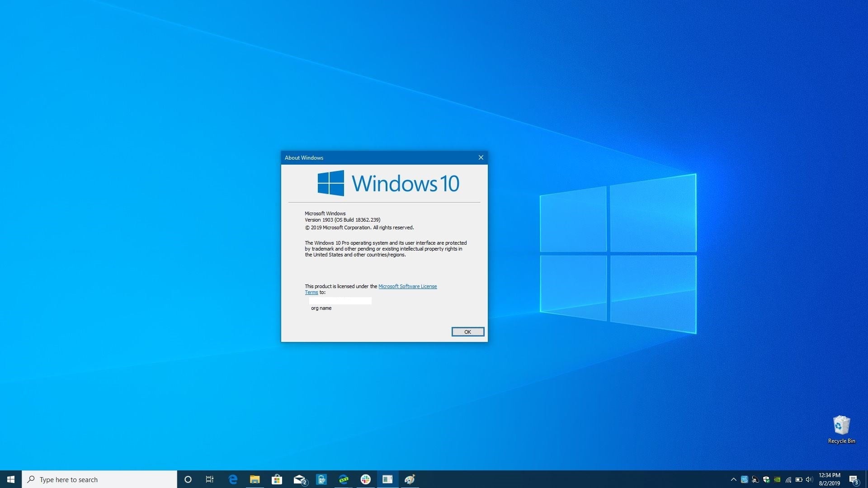Open the Paint palette taskbar icon
The height and width of the screenshot is (488, 868).
point(410,479)
